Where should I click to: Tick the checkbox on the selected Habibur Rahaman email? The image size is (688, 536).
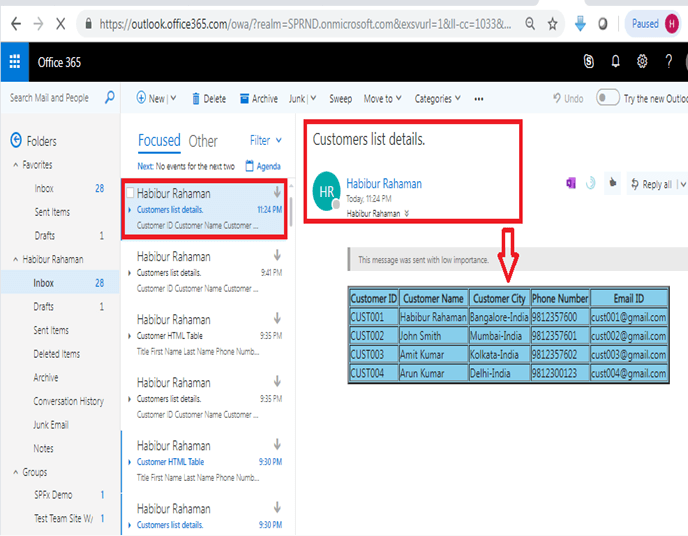pos(130,193)
